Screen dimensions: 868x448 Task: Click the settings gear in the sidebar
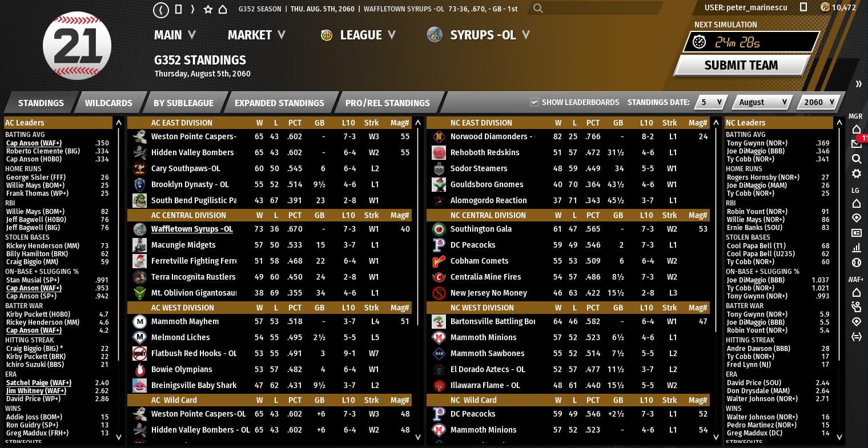pos(856,173)
